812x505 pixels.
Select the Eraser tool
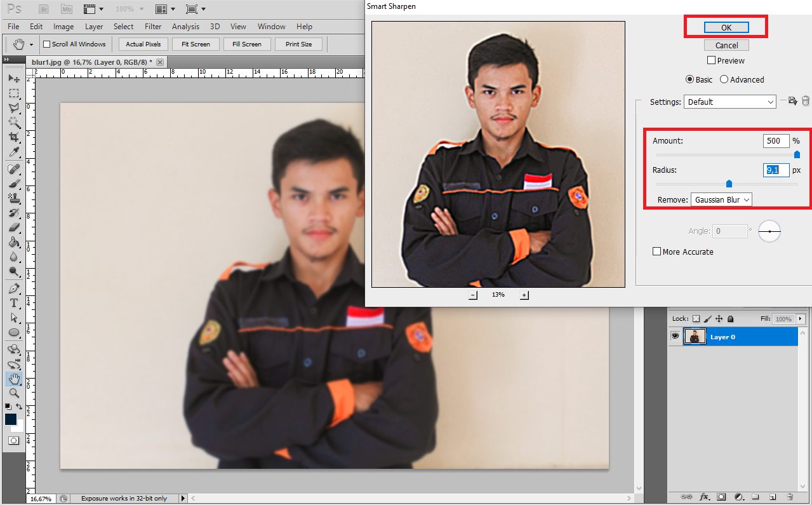tap(13, 227)
